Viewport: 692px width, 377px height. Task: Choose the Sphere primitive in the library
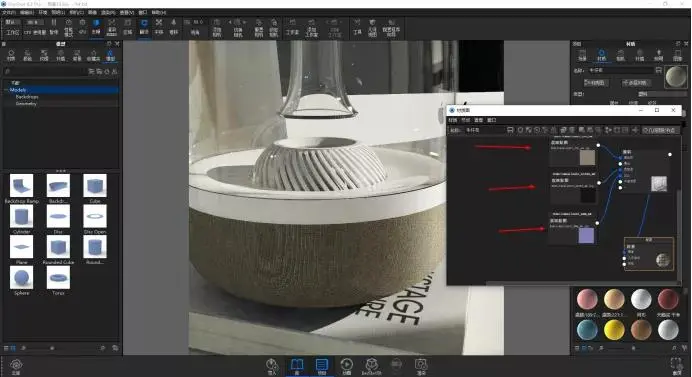point(21,278)
